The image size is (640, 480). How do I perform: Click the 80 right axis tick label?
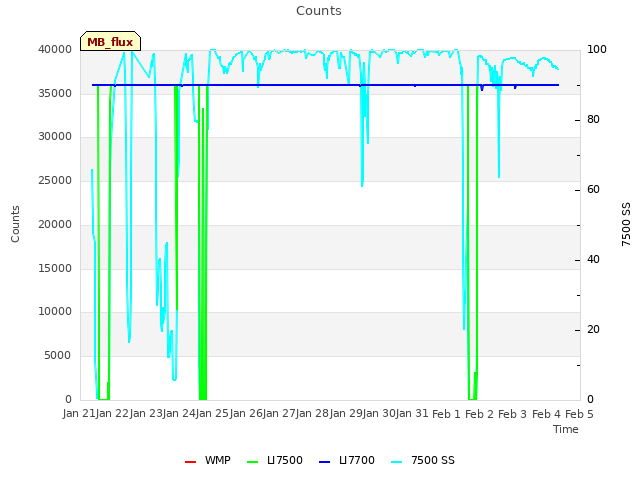pos(593,120)
